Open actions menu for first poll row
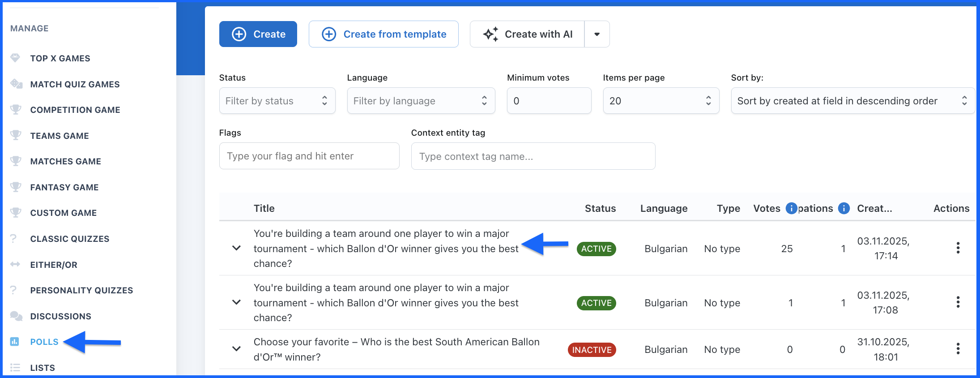Viewport: 980px width, 378px height. click(x=958, y=248)
